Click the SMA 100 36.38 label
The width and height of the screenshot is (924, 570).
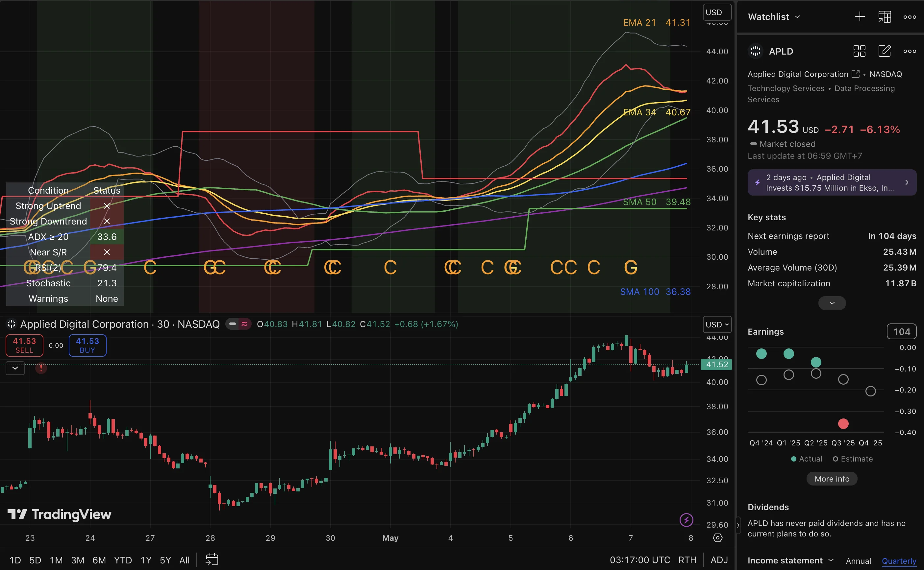pos(656,292)
